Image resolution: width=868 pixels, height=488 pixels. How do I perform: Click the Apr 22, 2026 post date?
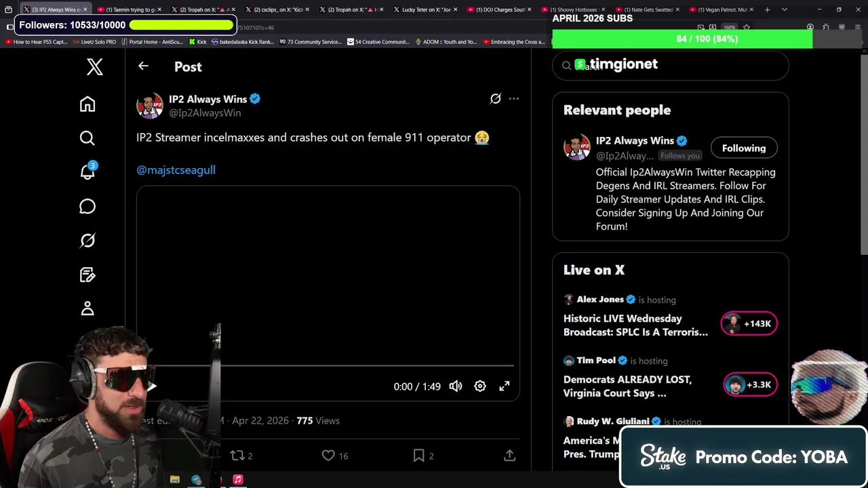[260, 420]
